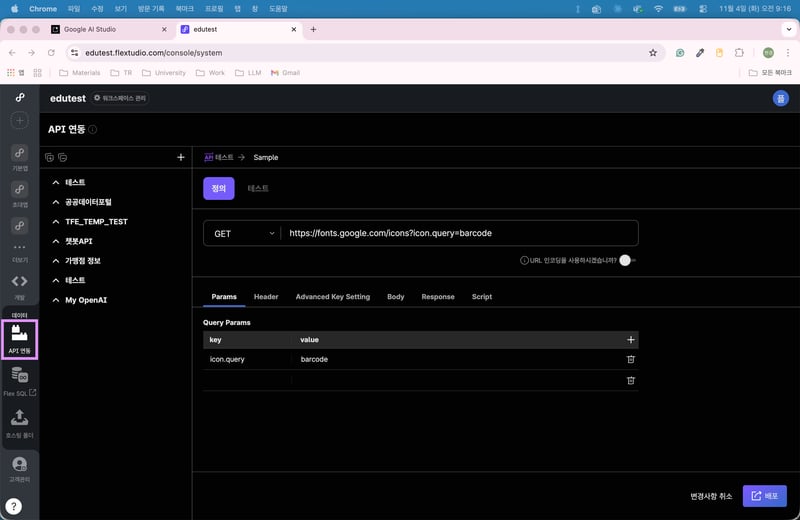Open the 고객관리 sidebar icon

tap(19, 465)
